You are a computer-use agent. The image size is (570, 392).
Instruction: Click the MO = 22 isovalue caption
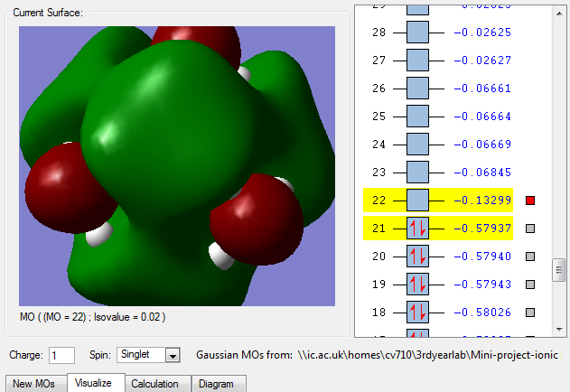pos(93,317)
